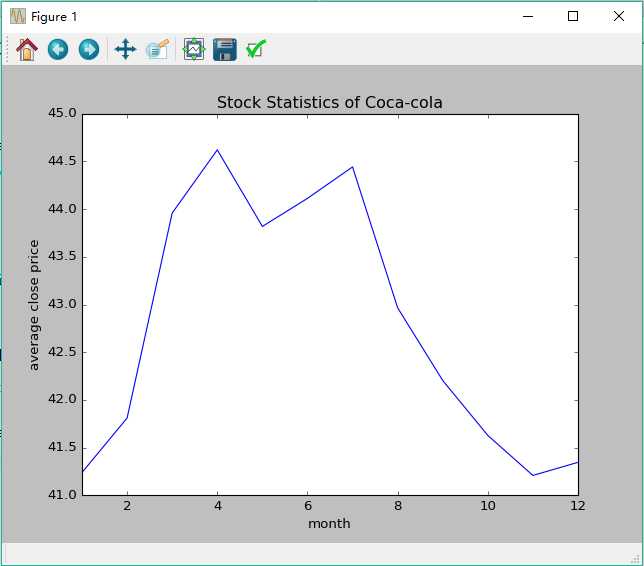This screenshot has width=644, height=566.
Task: Click the x-axis tick label 10
Action: (488, 506)
